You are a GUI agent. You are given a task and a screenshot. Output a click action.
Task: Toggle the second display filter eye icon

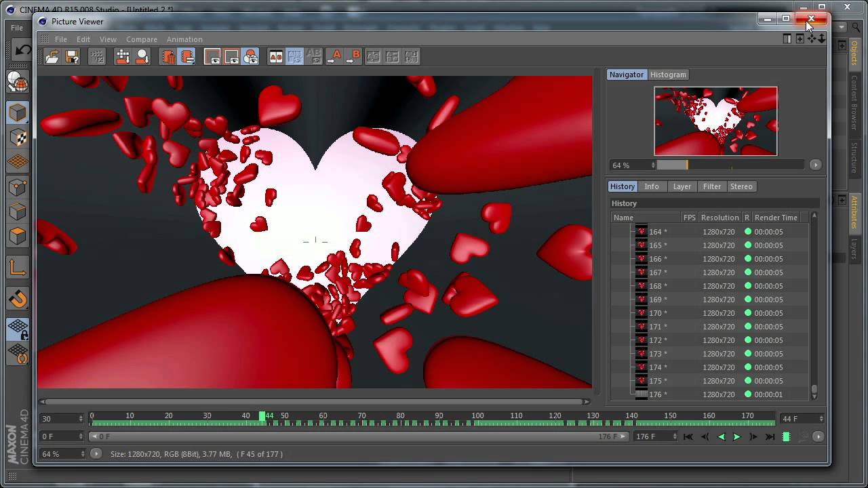[x=231, y=57]
